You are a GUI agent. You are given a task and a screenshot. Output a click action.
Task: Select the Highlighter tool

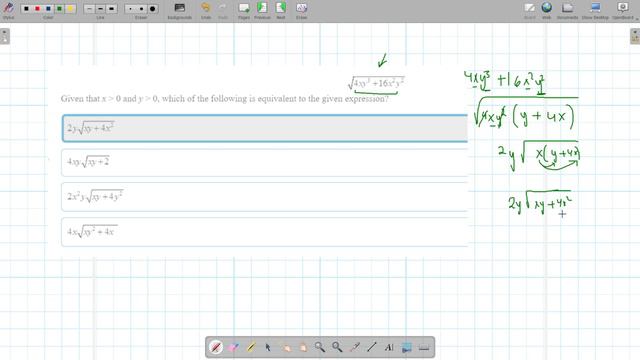point(251,347)
